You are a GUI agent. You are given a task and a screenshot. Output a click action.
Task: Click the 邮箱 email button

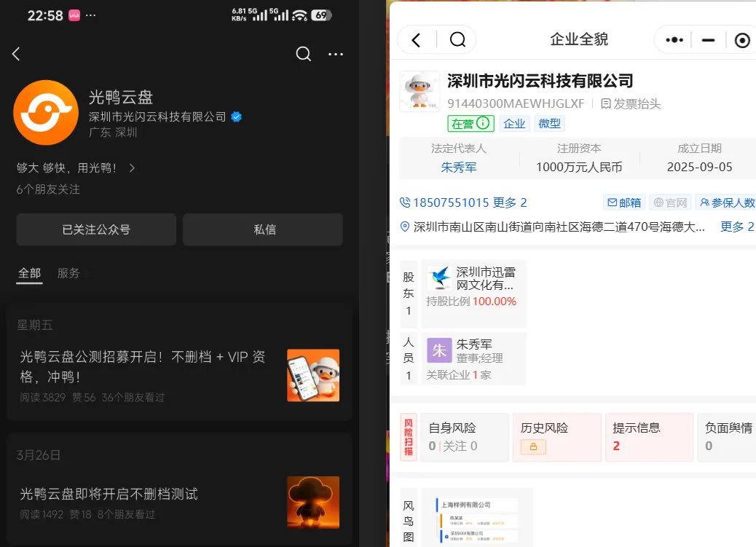point(624,202)
